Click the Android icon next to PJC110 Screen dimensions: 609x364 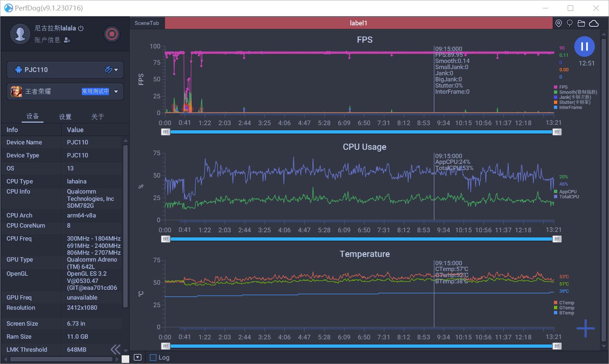[18, 69]
